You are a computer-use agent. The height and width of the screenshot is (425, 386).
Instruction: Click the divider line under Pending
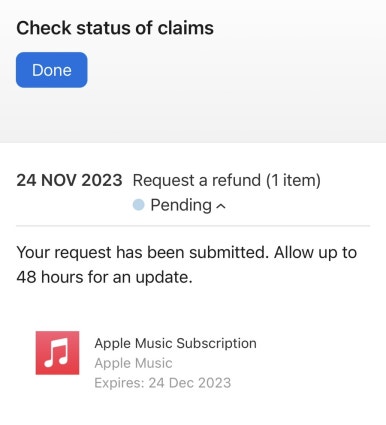pyautogui.click(x=193, y=226)
